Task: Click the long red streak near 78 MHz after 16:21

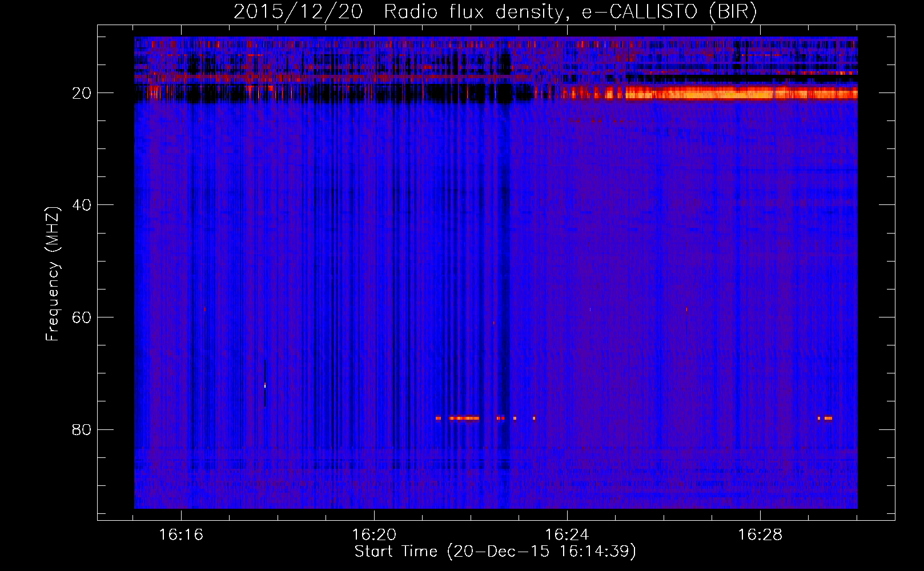Action: click(464, 418)
